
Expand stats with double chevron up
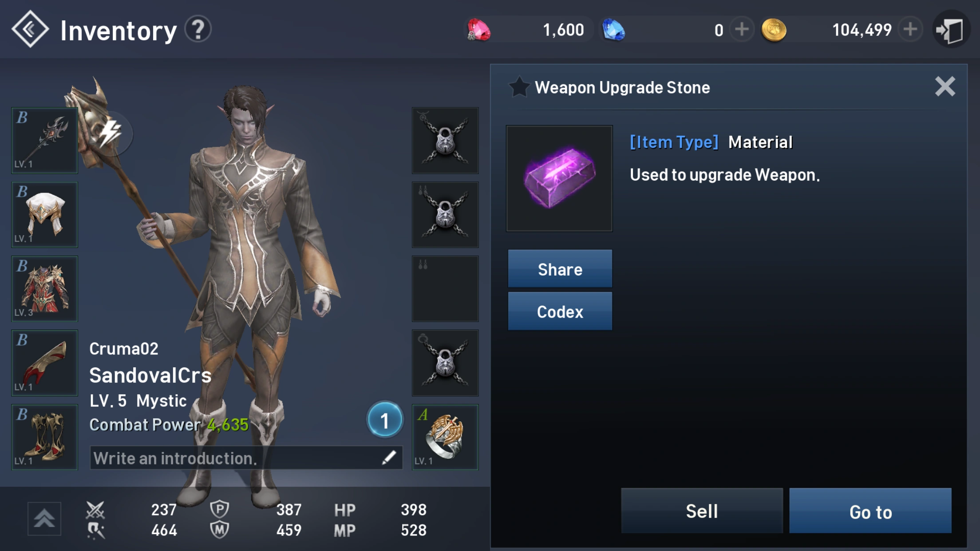[x=44, y=519]
